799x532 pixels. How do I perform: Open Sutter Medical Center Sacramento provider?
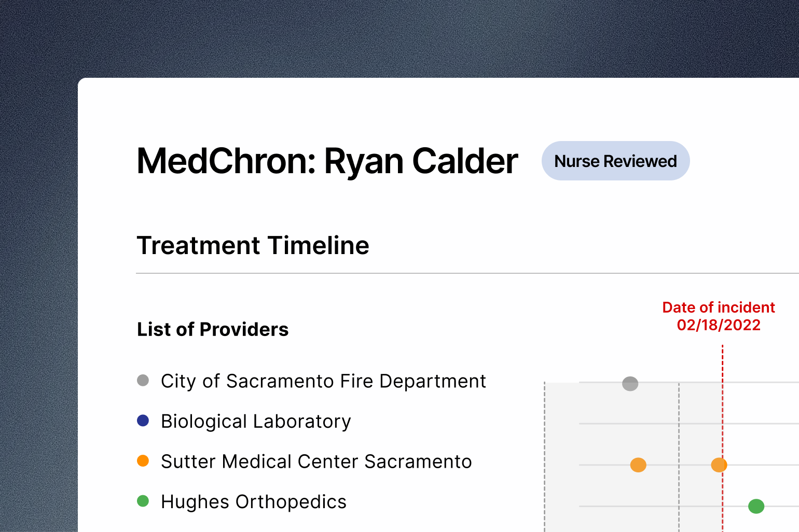(316, 461)
